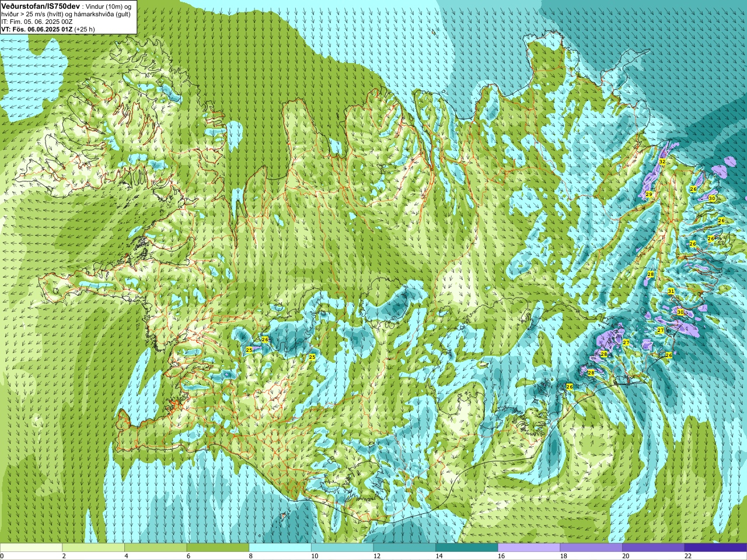This screenshot has width=747, height=560.
Task: Click the 'hviður > 25 m/s (hvítt)' legend line
Action: coord(66,14)
